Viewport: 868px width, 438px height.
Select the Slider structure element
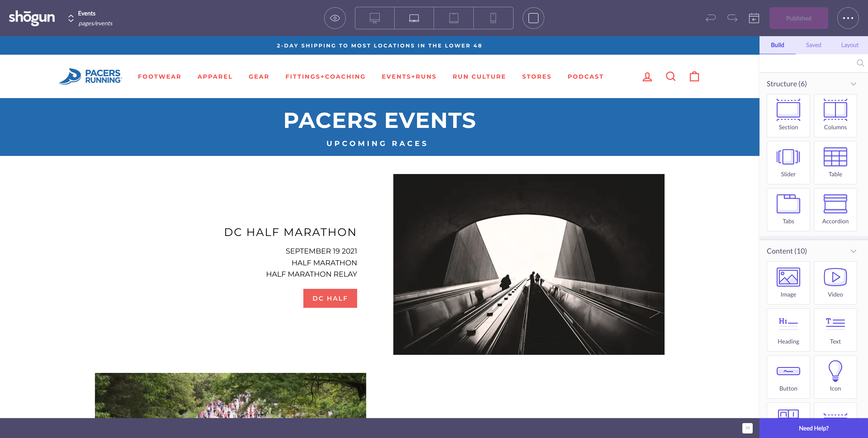click(788, 163)
